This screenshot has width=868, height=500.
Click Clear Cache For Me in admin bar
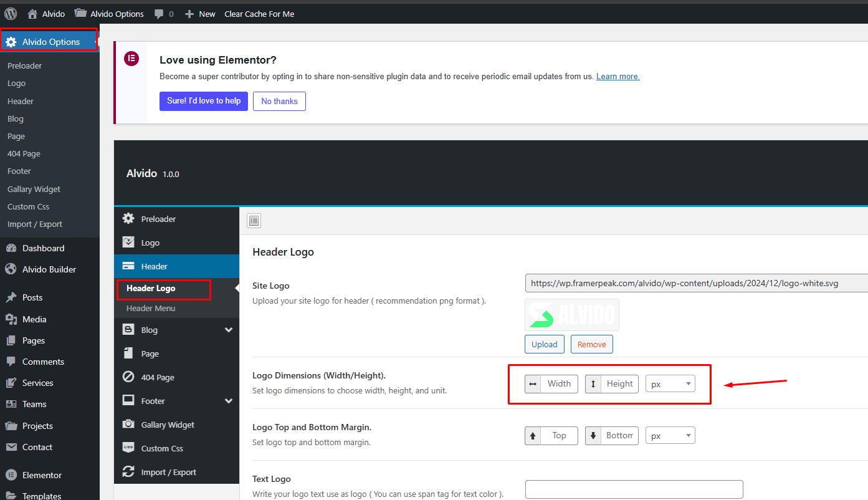point(259,14)
